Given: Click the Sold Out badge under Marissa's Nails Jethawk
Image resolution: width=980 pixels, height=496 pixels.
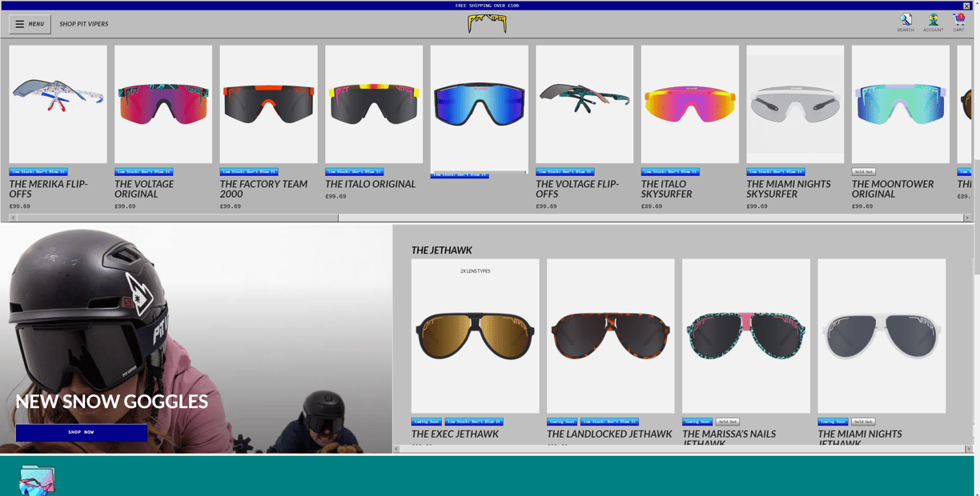Looking at the screenshot, I should 727,422.
